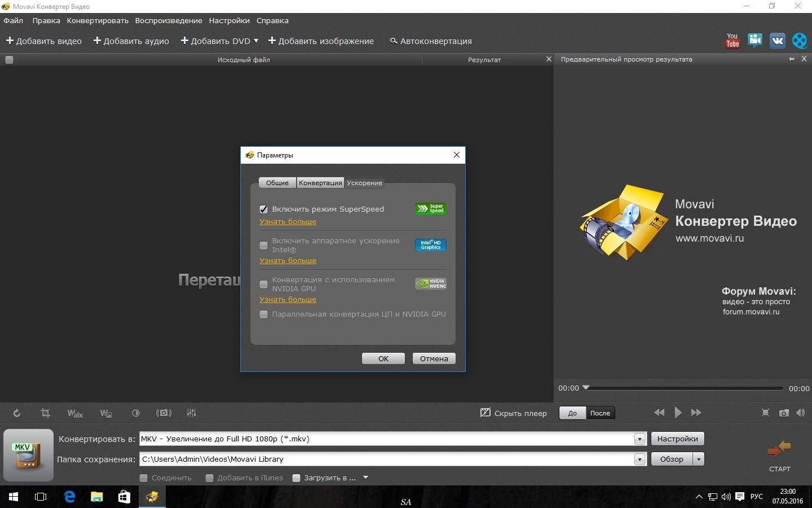Open the Конвертировать menu
Image resolution: width=812 pixels, height=508 pixels.
[98, 20]
